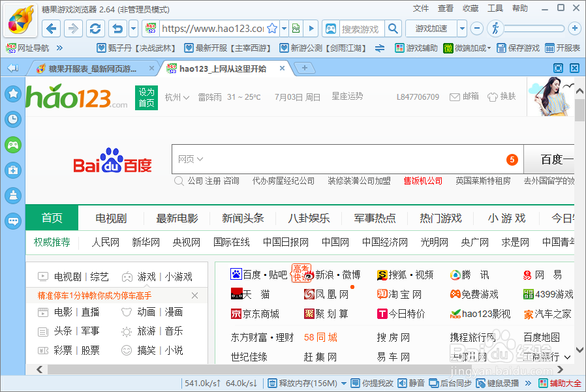Click the toolbox icon in the left sidebar

click(13, 170)
